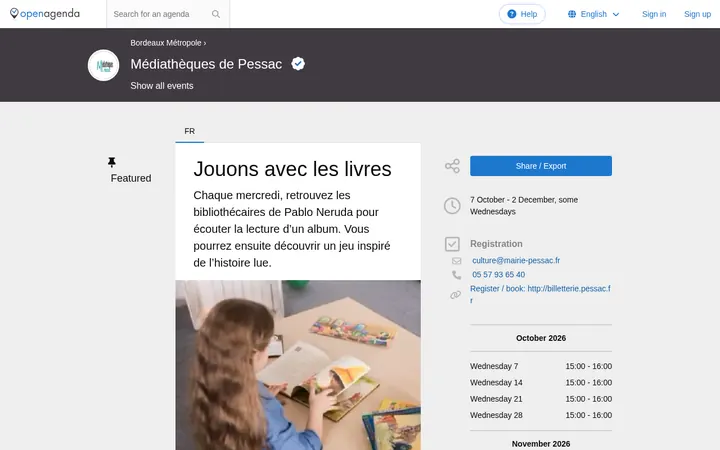
Task: Click the Sign up link
Action: point(697,14)
